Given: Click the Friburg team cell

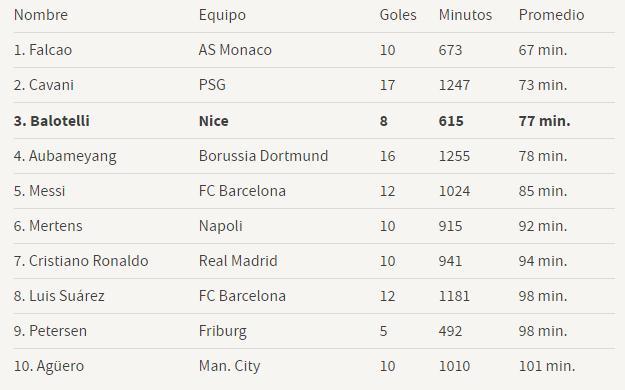Looking at the screenshot, I should [223, 332].
